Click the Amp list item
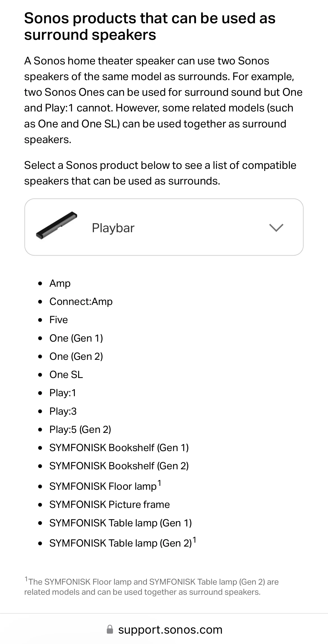Image resolution: width=328 pixels, height=644 pixels. coord(60,283)
